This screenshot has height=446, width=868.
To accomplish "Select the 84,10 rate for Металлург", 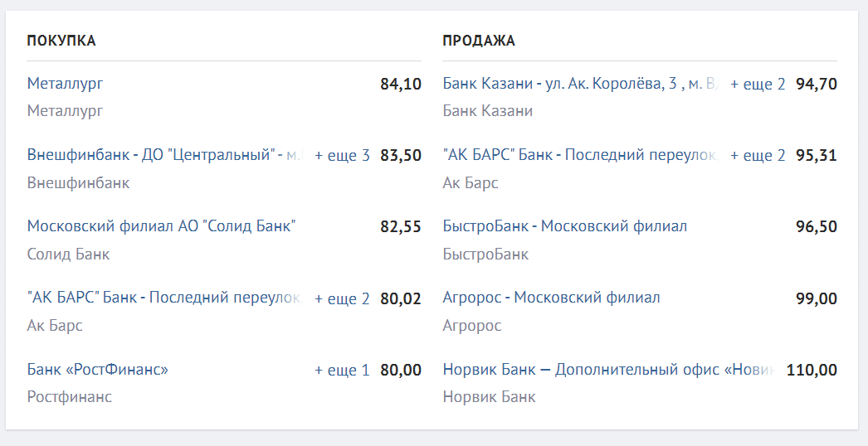I will (401, 84).
